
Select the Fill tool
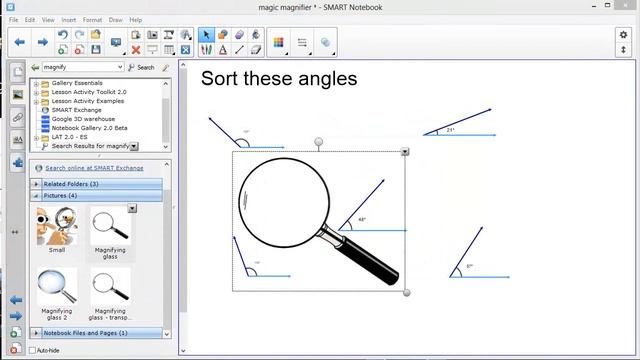(256, 35)
